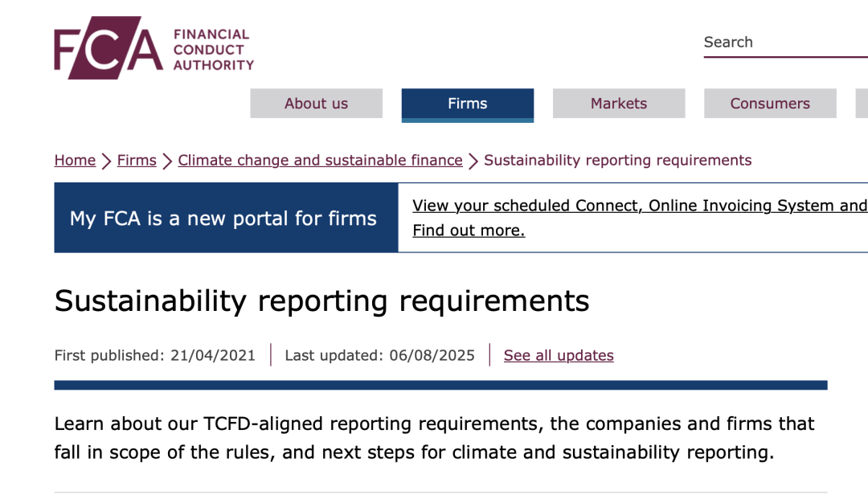Open Climate change and sustainable finance breadcrumb

point(320,161)
